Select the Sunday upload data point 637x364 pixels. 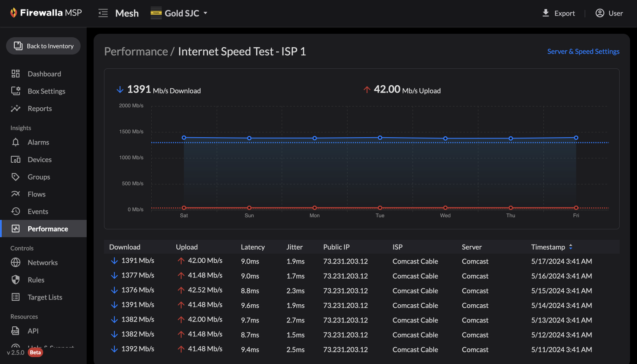(x=249, y=208)
